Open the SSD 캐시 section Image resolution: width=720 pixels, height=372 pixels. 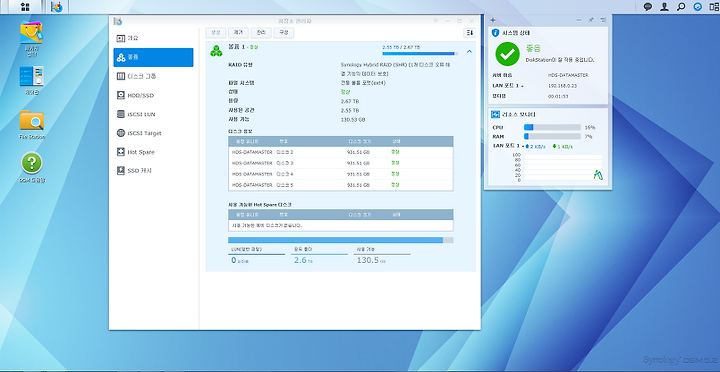153,170
